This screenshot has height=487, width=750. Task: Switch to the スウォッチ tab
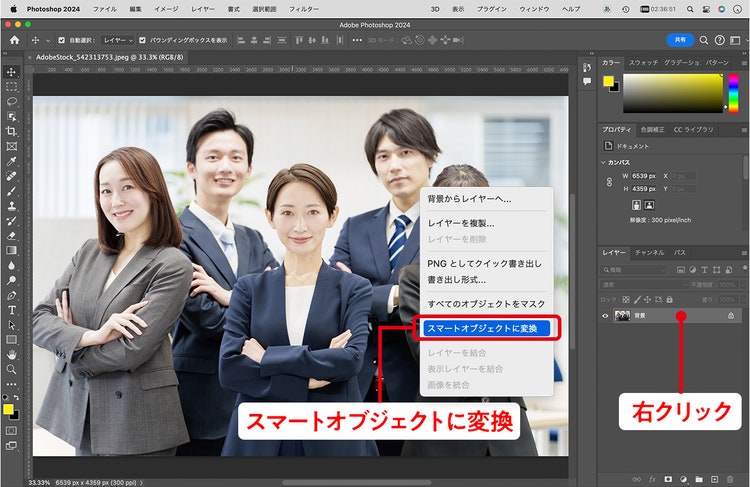[x=643, y=63]
